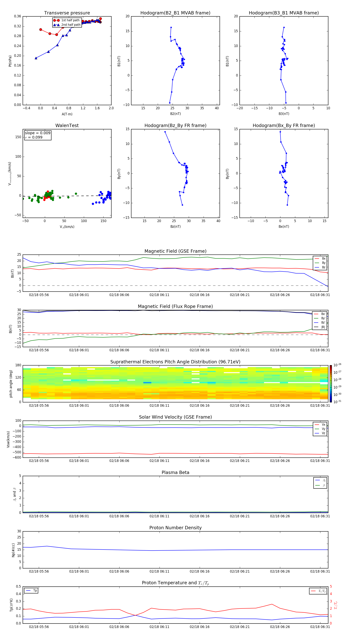Click the 'Vx' entry in velocity legend
The height and width of the screenshot is (644, 351).
coord(320,424)
